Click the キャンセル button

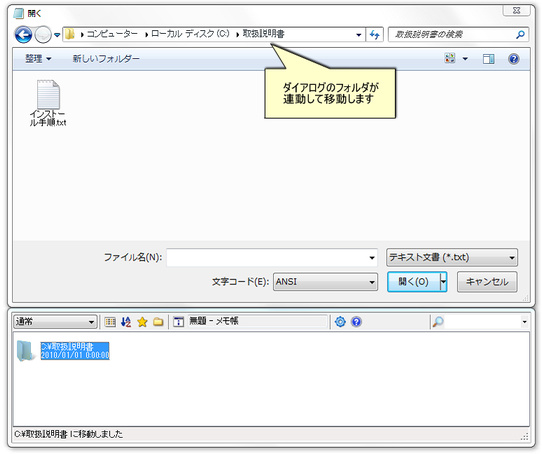pyautogui.click(x=487, y=282)
